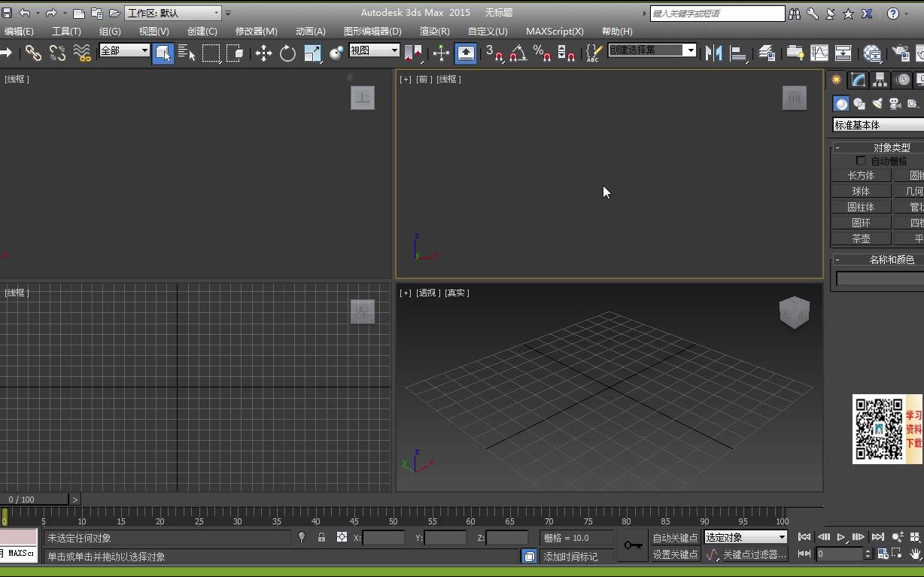
Task: Select the Select and Move tool
Action: 263,53
